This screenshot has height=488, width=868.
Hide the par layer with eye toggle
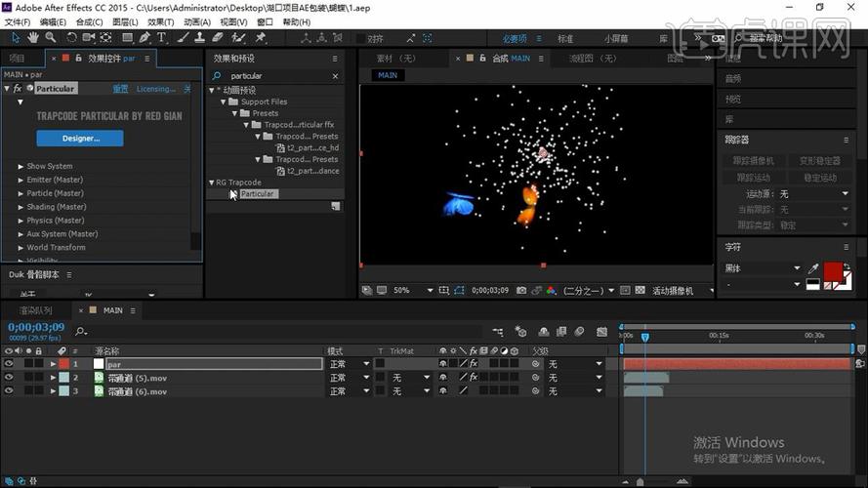pyautogui.click(x=9, y=363)
